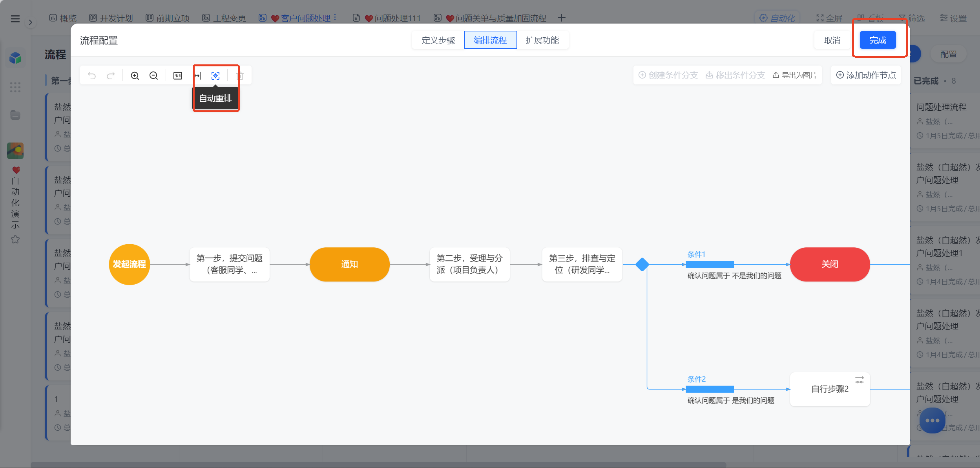Open the 前期立项 tab
Viewport: 980px width, 468px height.
(x=168, y=18)
